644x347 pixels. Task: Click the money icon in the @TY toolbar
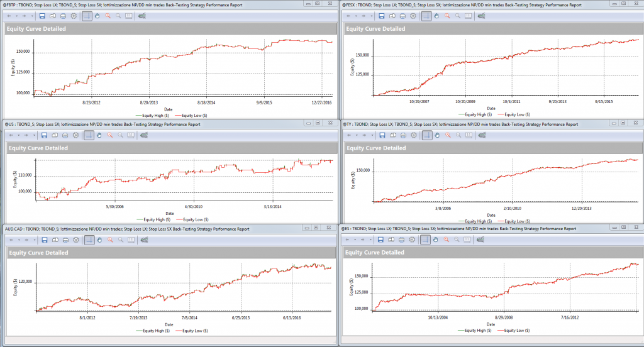click(482, 135)
